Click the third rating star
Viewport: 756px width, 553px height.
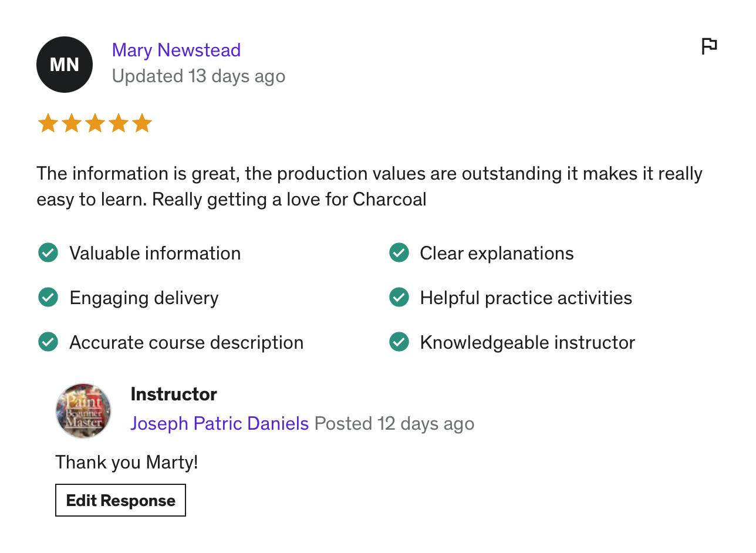point(95,124)
